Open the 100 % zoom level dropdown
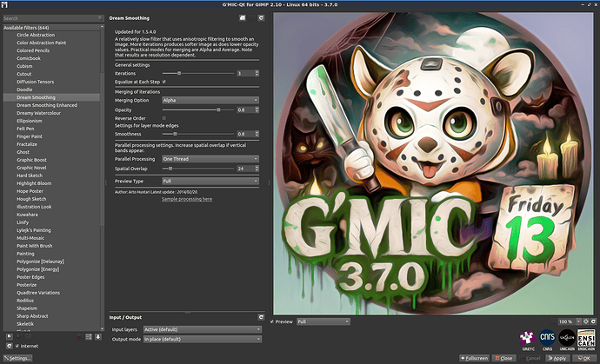The width and height of the screenshot is (600, 364). [570, 321]
